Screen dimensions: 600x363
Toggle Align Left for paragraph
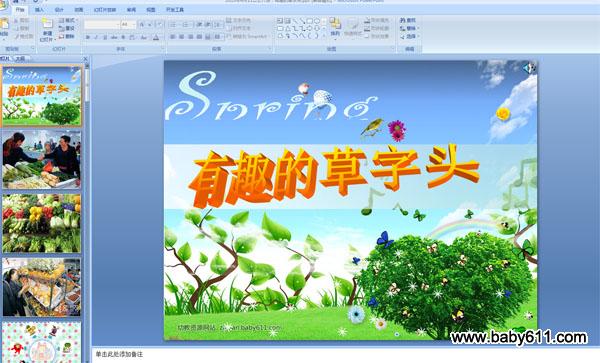point(173,37)
